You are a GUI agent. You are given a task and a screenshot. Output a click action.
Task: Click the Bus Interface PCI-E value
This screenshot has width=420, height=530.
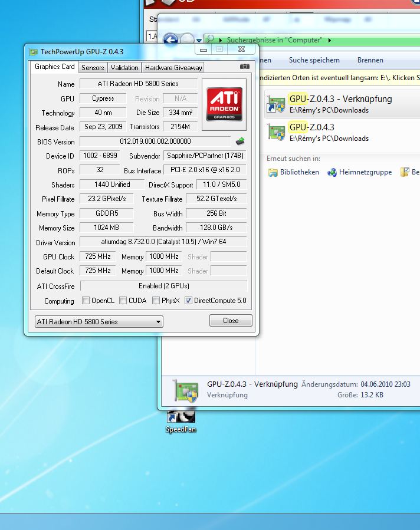point(205,170)
